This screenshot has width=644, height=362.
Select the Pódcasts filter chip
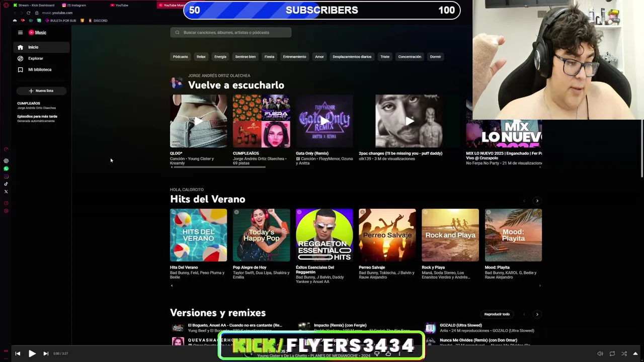coord(180,57)
